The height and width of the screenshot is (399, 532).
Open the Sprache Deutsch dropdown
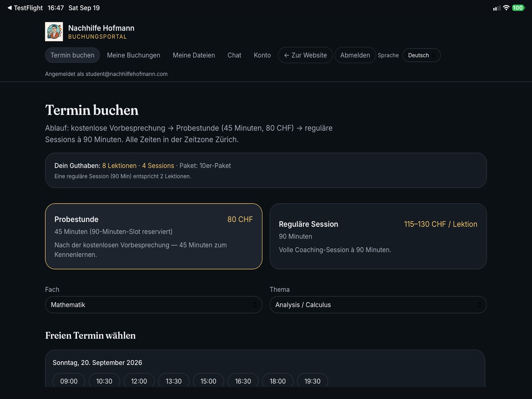pos(421,55)
